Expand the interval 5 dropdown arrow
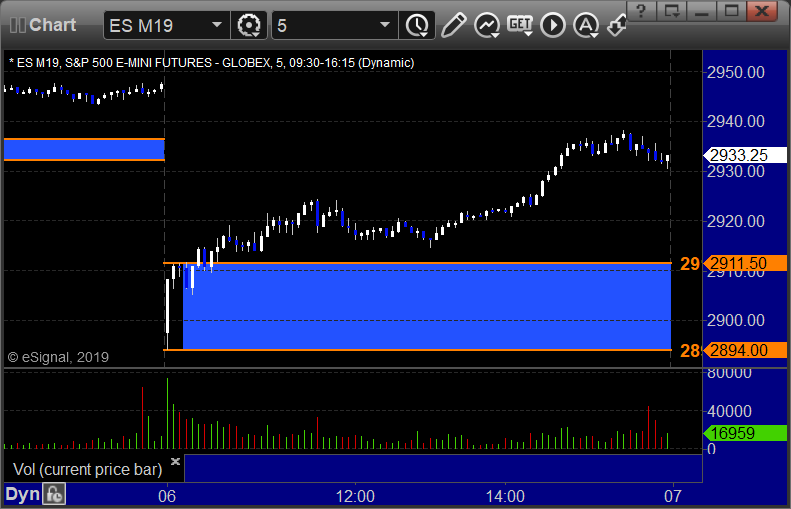The image size is (791, 509). [x=385, y=25]
